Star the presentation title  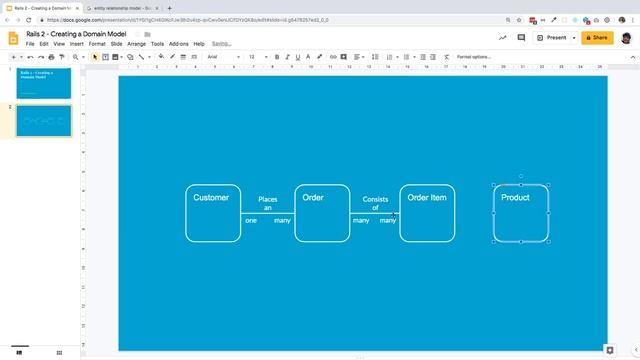pos(137,34)
